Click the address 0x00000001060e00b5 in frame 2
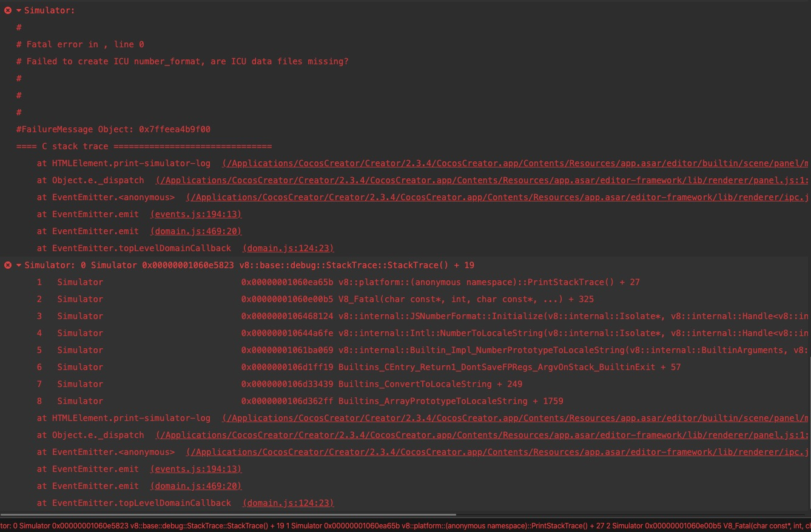 288,299
